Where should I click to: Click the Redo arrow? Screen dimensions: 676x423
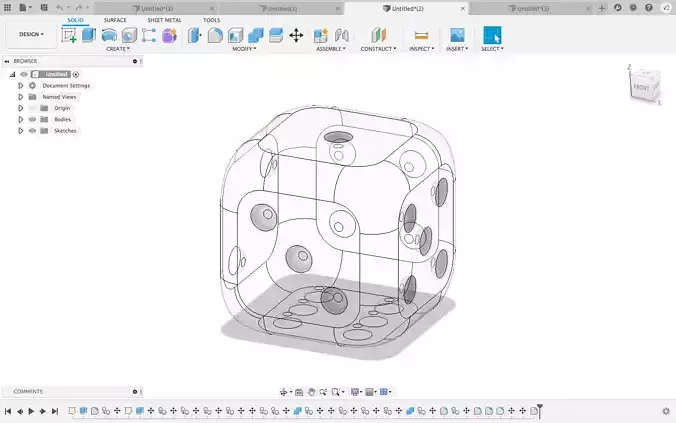pos(78,8)
